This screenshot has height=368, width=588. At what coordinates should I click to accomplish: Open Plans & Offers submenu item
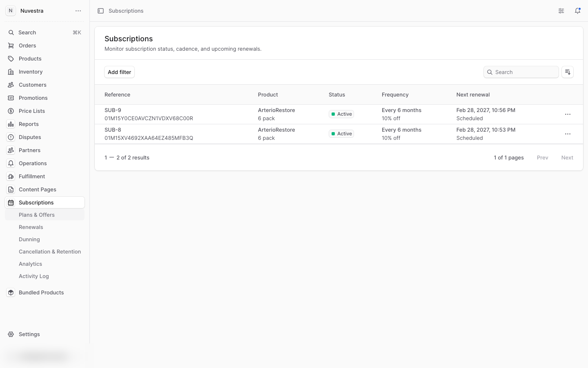[x=45, y=215]
